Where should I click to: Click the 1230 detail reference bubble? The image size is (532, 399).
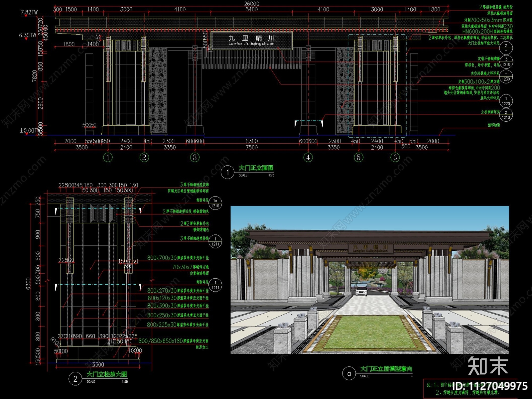506,76
